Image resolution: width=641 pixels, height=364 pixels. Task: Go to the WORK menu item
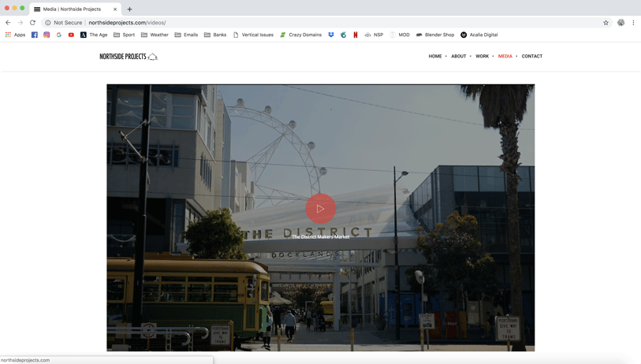click(482, 57)
